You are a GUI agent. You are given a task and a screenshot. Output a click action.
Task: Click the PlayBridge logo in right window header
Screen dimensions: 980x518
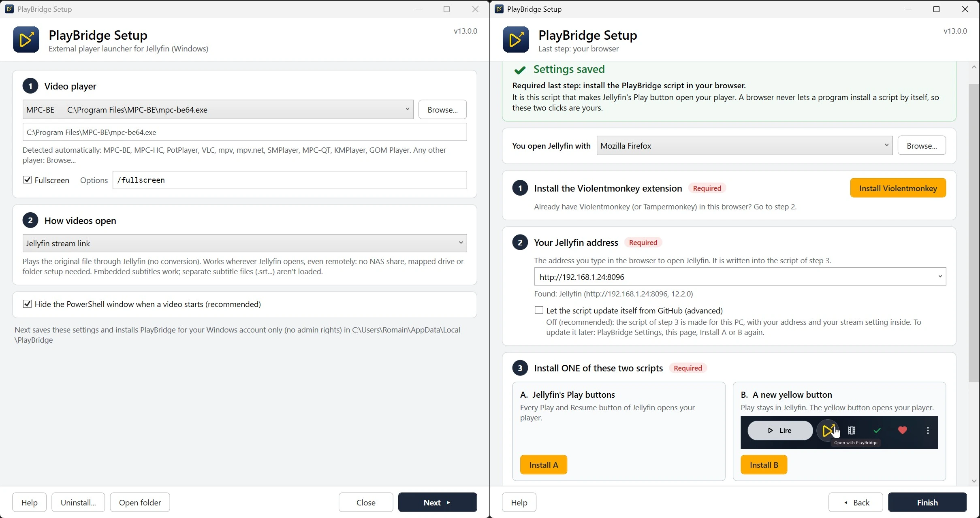516,40
